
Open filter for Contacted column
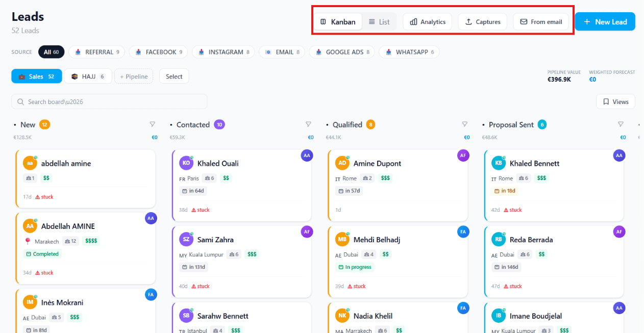pos(308,124)
